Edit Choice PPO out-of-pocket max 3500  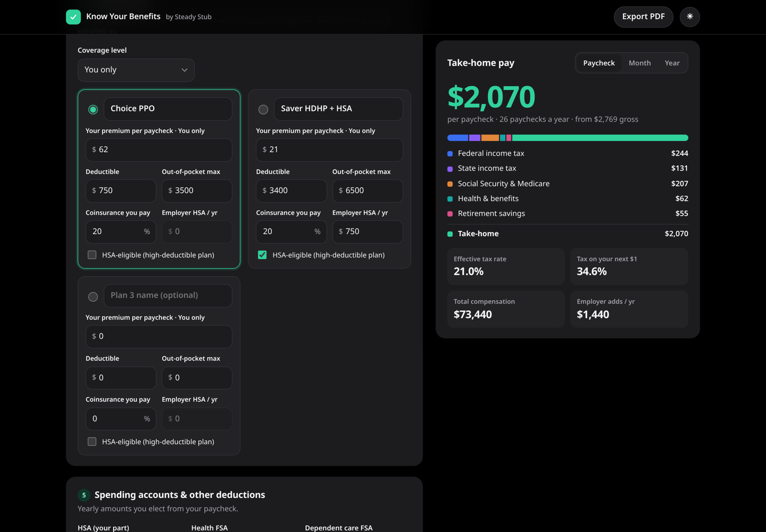[x=197, y=190]
